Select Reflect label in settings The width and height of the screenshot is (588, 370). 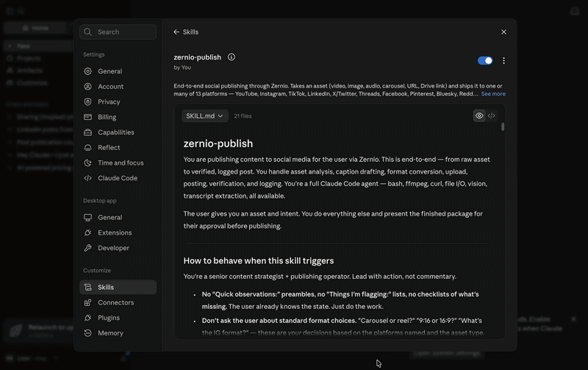pos(109,147)
